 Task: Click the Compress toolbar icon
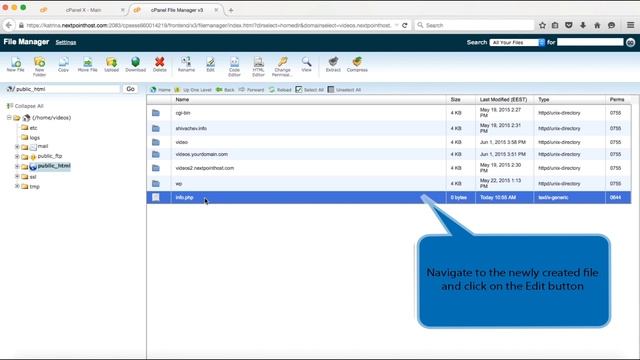click(x=357, y=64)
